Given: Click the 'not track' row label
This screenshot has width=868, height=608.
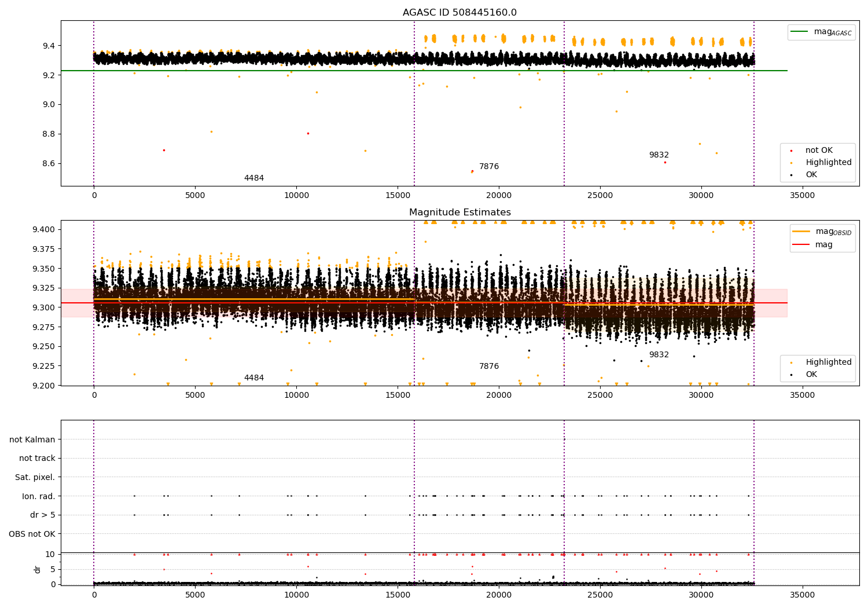Looking at the screenshot, I should [x=37, y=459].
